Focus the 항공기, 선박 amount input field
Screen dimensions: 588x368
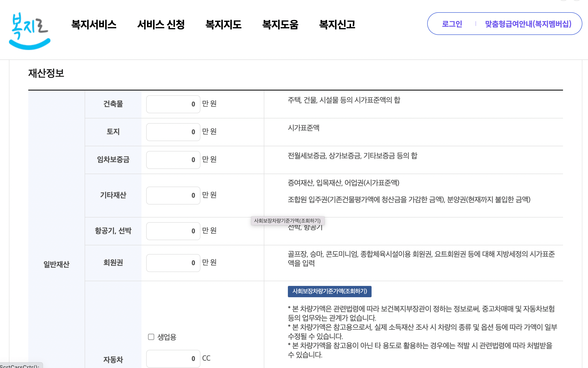173,231
